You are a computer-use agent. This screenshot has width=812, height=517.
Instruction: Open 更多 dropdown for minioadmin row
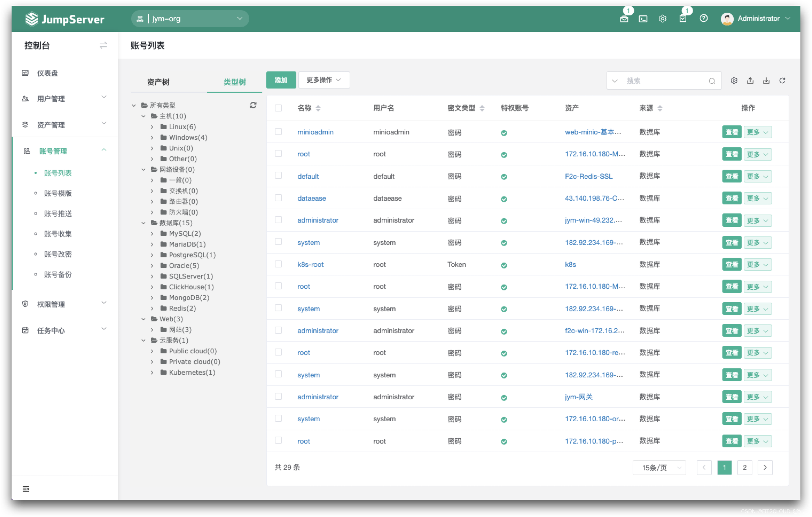757,132
